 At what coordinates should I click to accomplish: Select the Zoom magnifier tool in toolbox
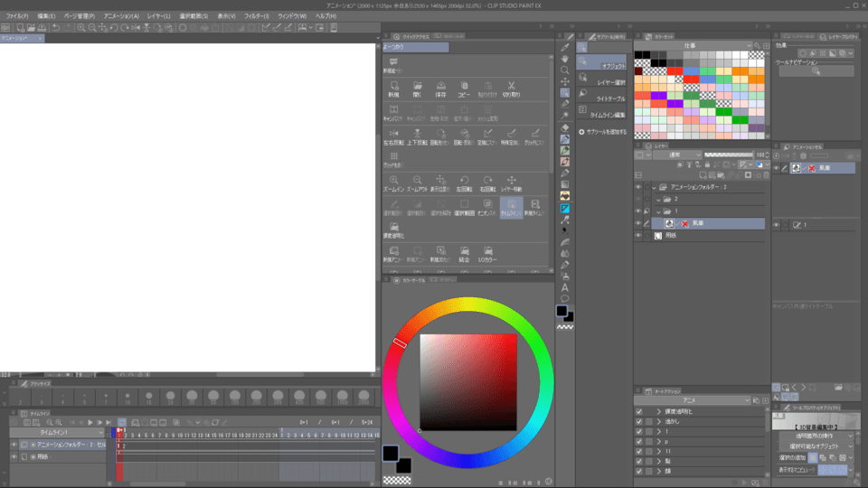pyautogui.click(x=564, y=70)
